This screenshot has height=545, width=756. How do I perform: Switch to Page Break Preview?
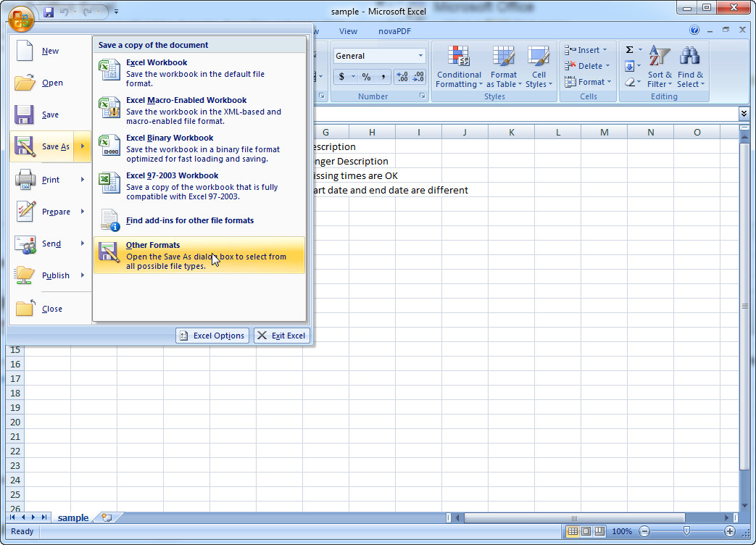599,531
